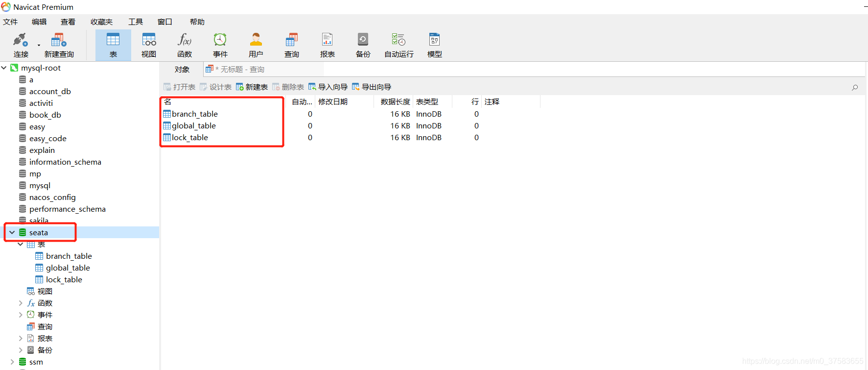This screenshot has height=370, width=868.
Task: Click New Query (新建查询) toolbar icon
Action: tap(59, 40)
